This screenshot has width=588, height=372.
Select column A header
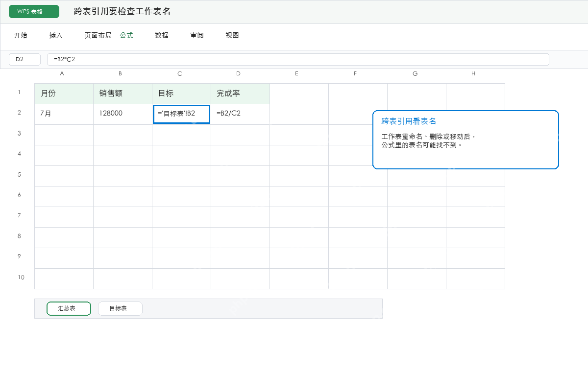(62, 73)
